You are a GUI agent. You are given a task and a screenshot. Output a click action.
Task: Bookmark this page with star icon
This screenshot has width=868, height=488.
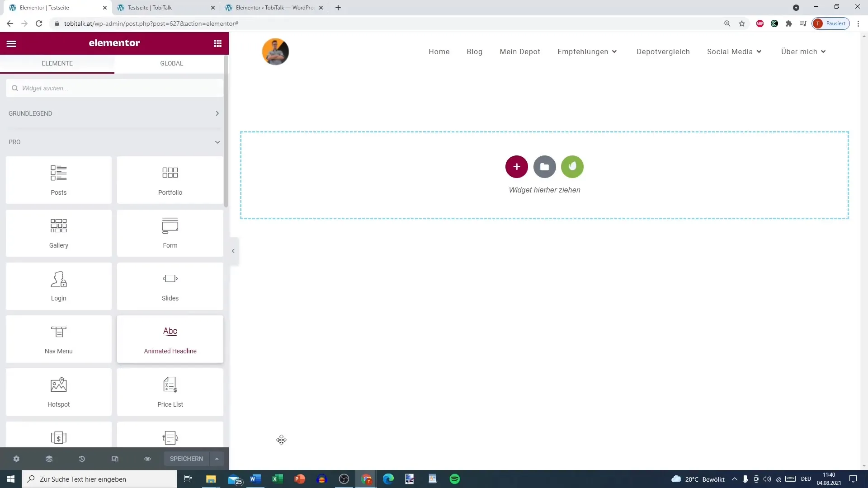coord(742,23)
